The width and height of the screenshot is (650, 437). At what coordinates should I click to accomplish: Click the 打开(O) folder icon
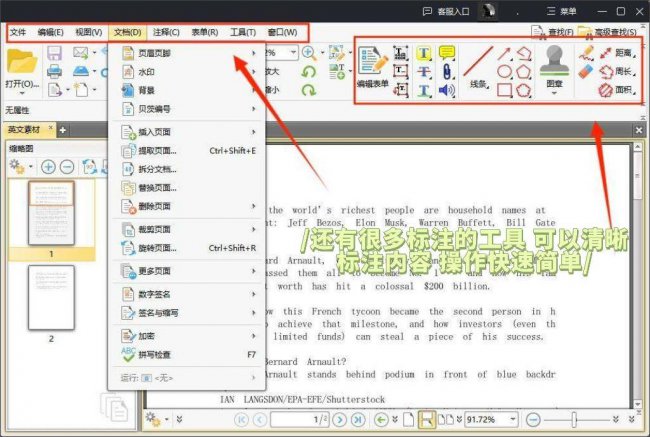[22, 61]
